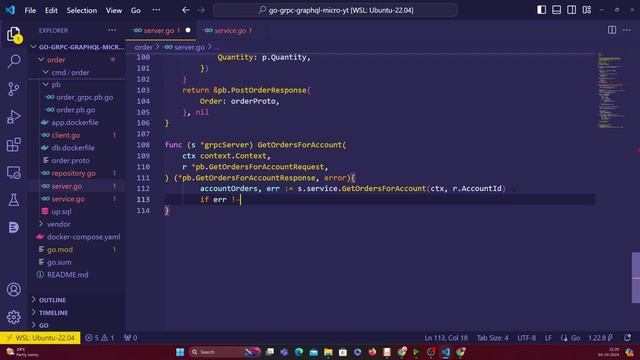Collapse the GO-GRPC-GRAPHQL-MICR root folder
Screen dimensions: 640x360
pyautogui.click(x=77, y=47)
